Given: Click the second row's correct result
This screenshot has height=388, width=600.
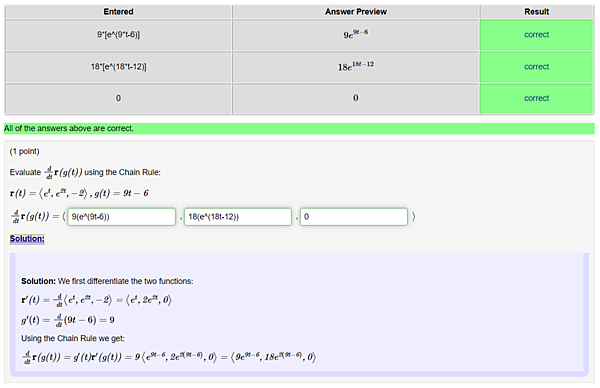Looking at the screenshot, I should coord(536,67).
